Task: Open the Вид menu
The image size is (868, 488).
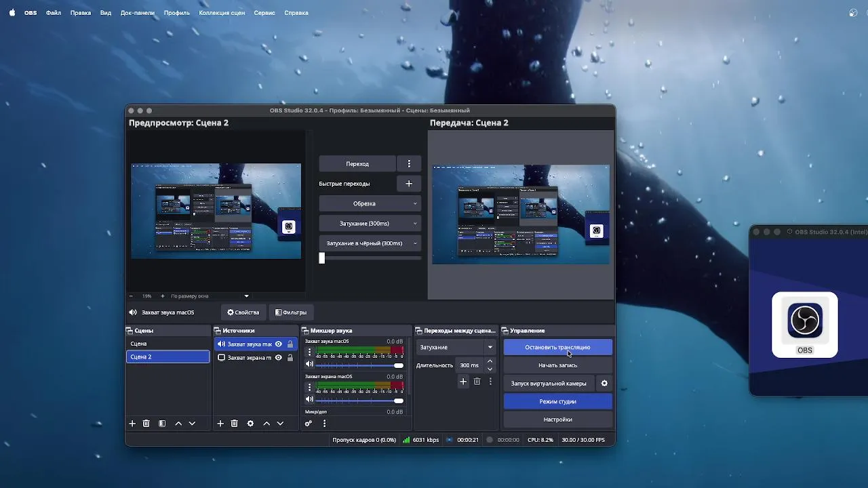Action: click(x=106, y=13)
